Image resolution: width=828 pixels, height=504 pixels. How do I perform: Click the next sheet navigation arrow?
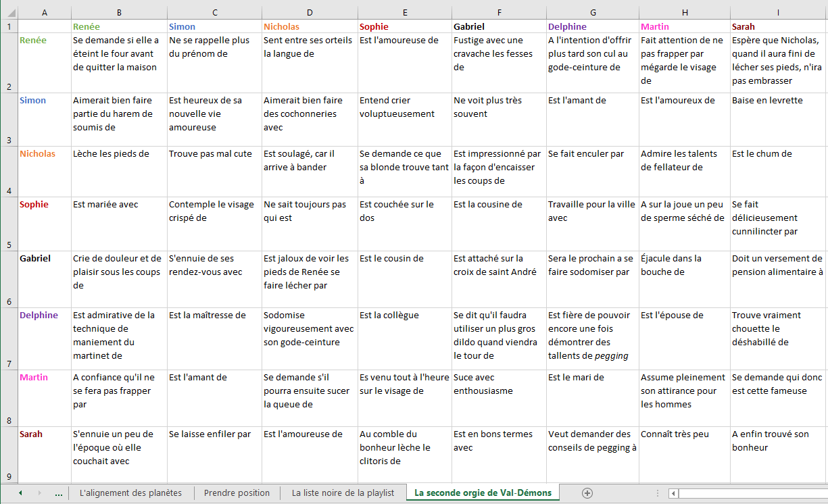39,493
